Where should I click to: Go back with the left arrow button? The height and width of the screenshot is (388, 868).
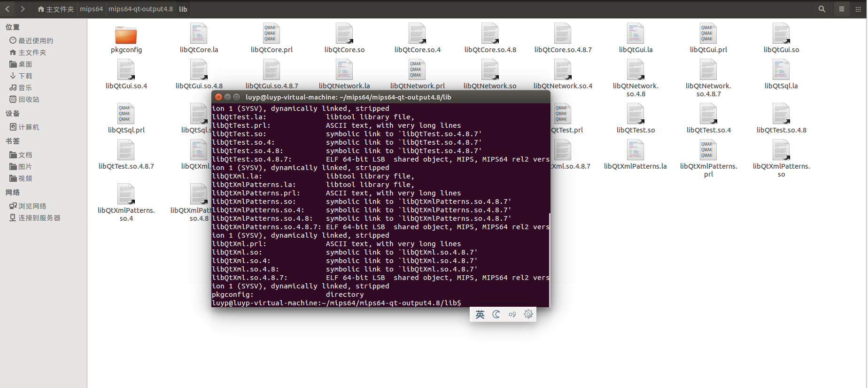[x=8, y=9]
